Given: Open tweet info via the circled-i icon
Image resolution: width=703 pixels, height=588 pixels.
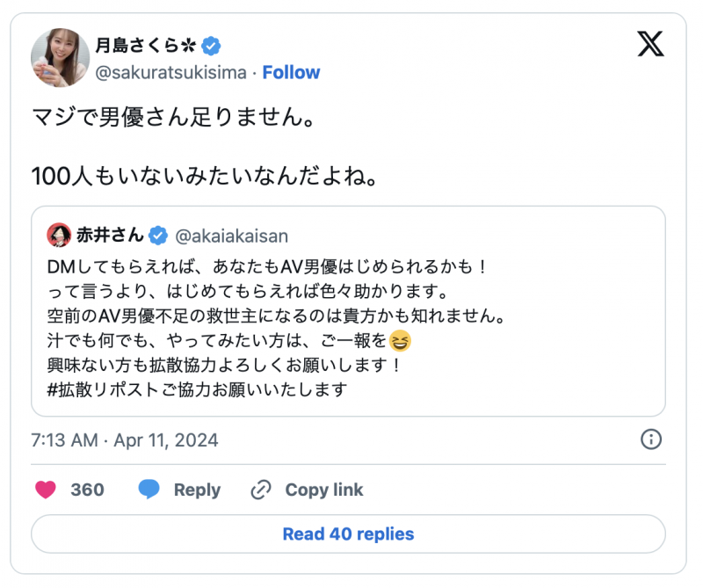Looking at the screenshot, I should pos(651,439).
